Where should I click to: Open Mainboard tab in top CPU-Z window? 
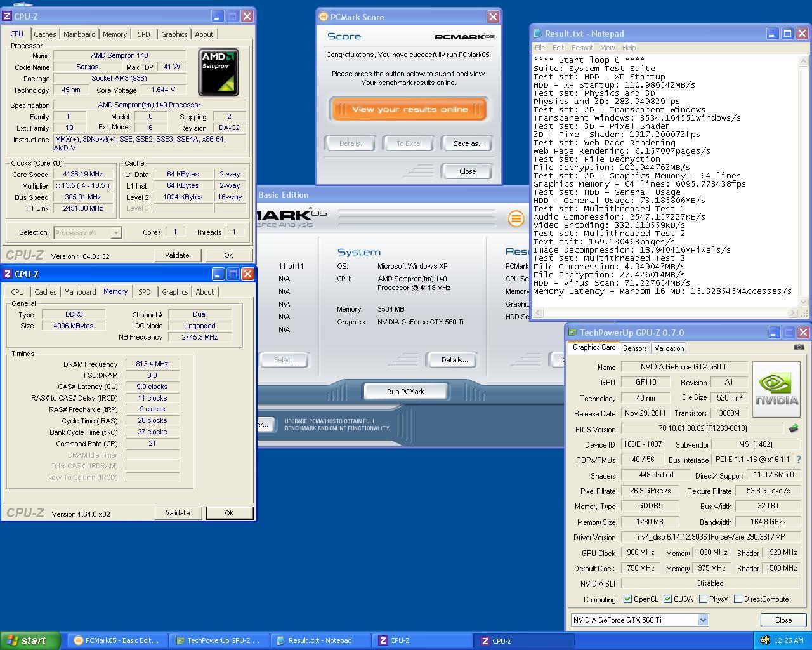click(79, 34)
